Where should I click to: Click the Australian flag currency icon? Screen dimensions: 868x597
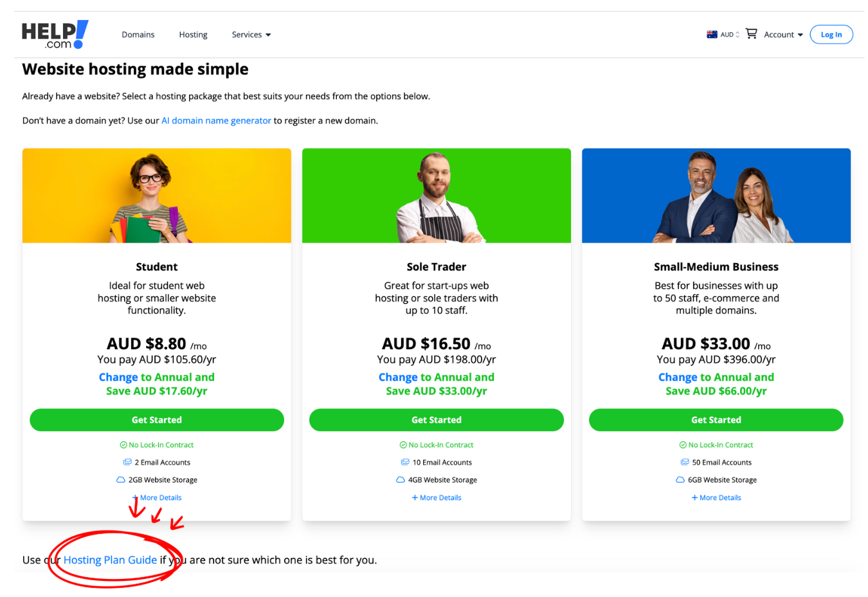(712, 35)
